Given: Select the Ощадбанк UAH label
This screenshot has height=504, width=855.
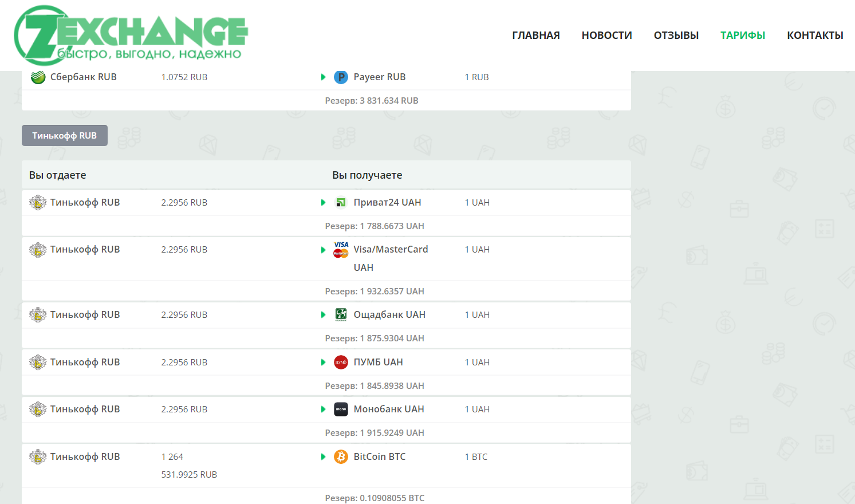Looking at the screenshot, I should click(389, 315).
